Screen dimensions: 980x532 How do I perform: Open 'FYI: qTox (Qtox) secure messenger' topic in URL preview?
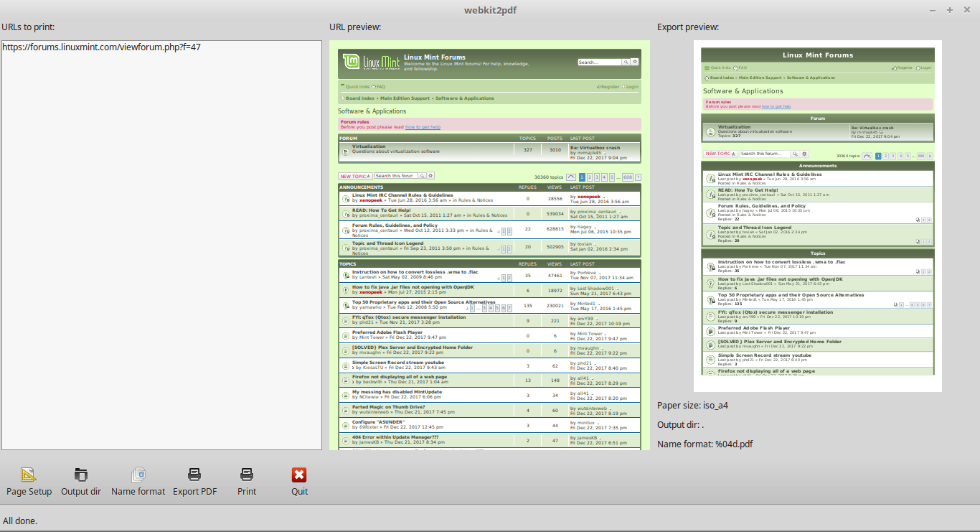click(409, 317)
